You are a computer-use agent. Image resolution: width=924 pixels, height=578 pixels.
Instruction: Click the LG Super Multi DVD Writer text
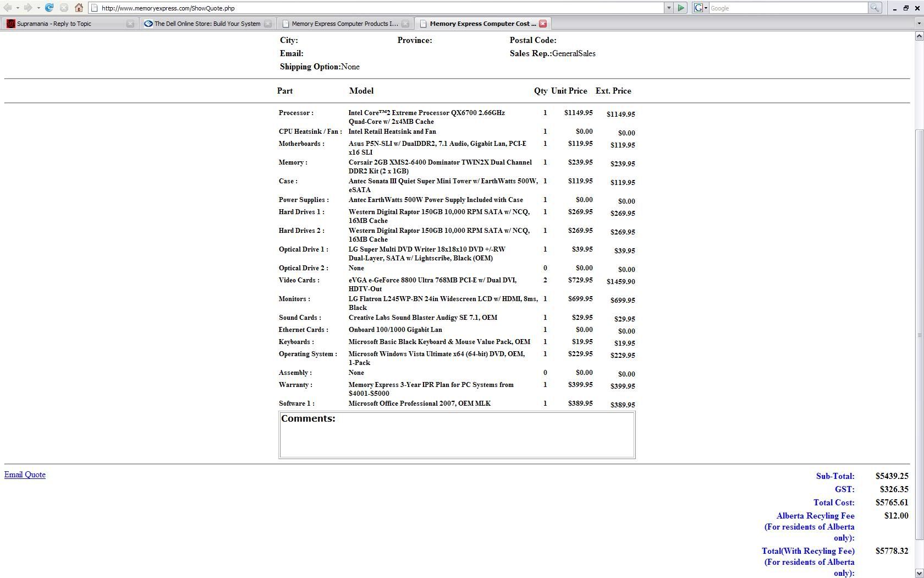pos(427,254)
